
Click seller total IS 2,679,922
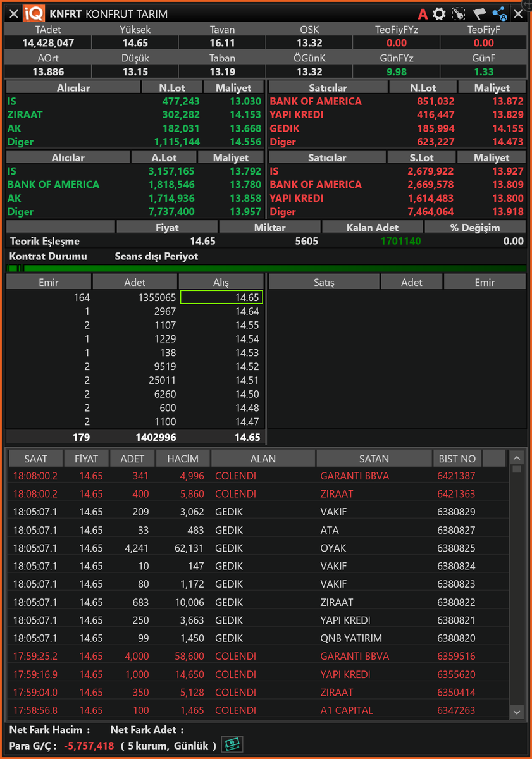click(x=431, y=171)
